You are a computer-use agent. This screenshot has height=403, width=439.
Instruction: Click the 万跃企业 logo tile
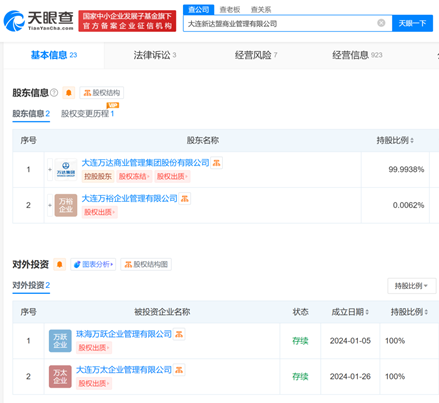pyautogui.click(x=60, y=341)
